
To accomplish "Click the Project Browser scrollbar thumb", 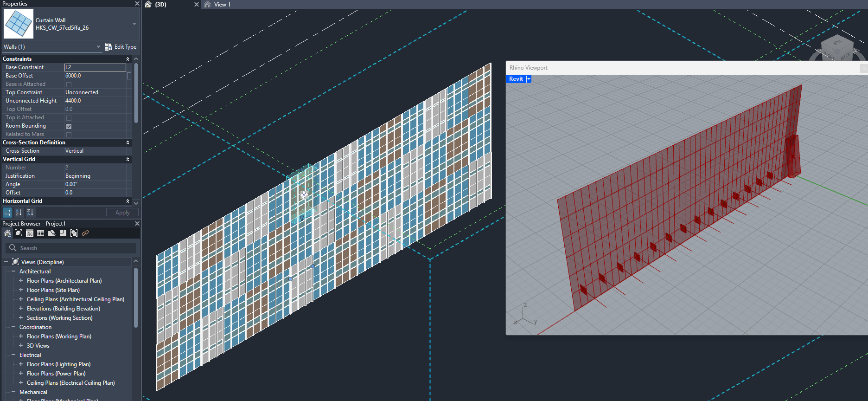I will click(x=136, y=297).
